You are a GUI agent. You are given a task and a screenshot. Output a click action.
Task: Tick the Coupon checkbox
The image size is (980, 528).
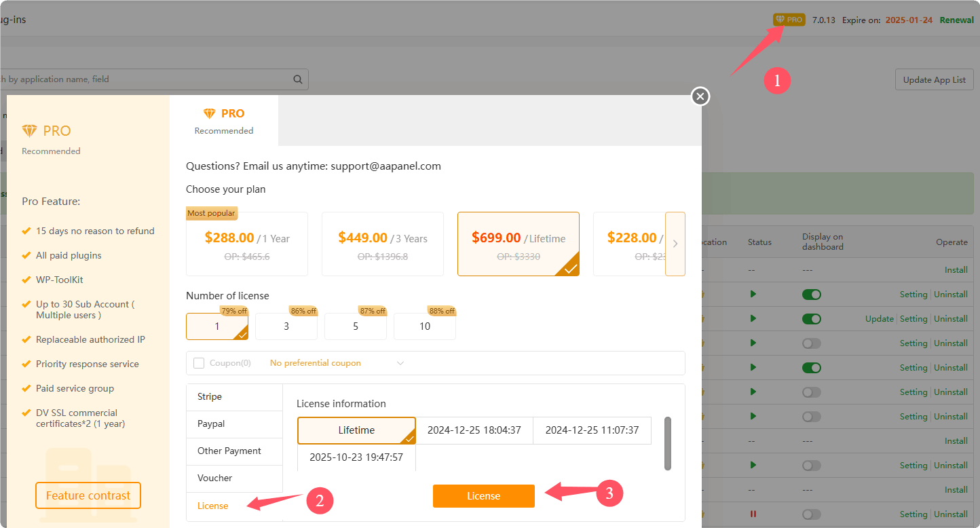[199, 363]
